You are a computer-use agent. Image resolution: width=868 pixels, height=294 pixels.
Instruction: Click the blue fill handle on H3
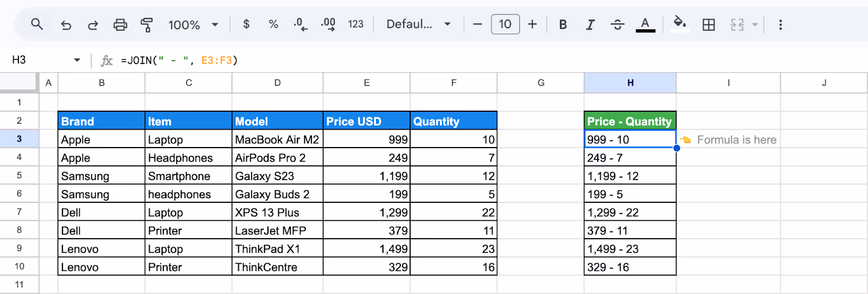point(676,148)
